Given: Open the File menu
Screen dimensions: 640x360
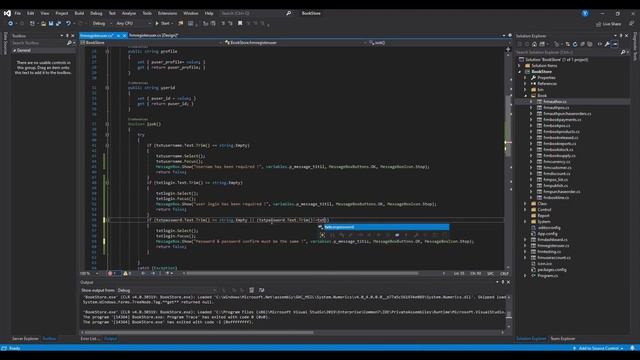Looking at the screenshot, I should [18, 13].
